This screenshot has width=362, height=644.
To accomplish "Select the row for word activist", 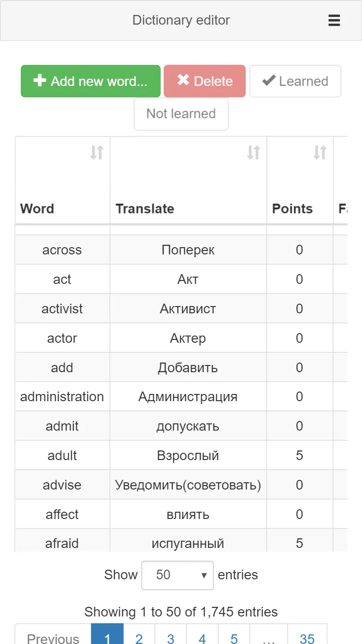I will (181, 308).
